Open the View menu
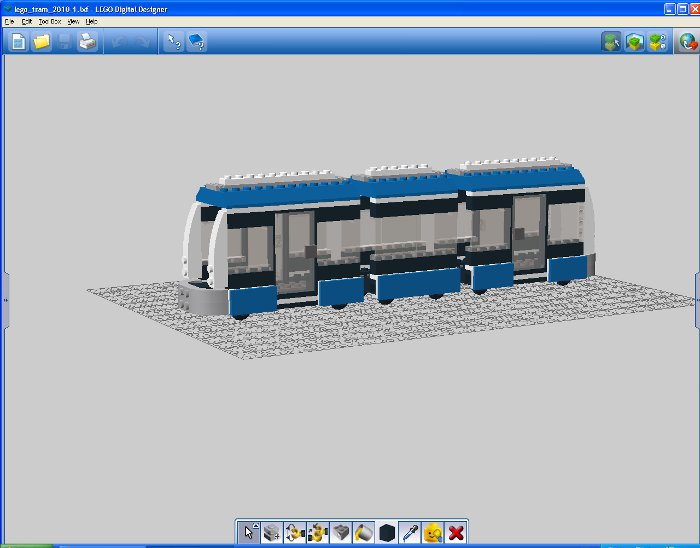 click(73, 21)
